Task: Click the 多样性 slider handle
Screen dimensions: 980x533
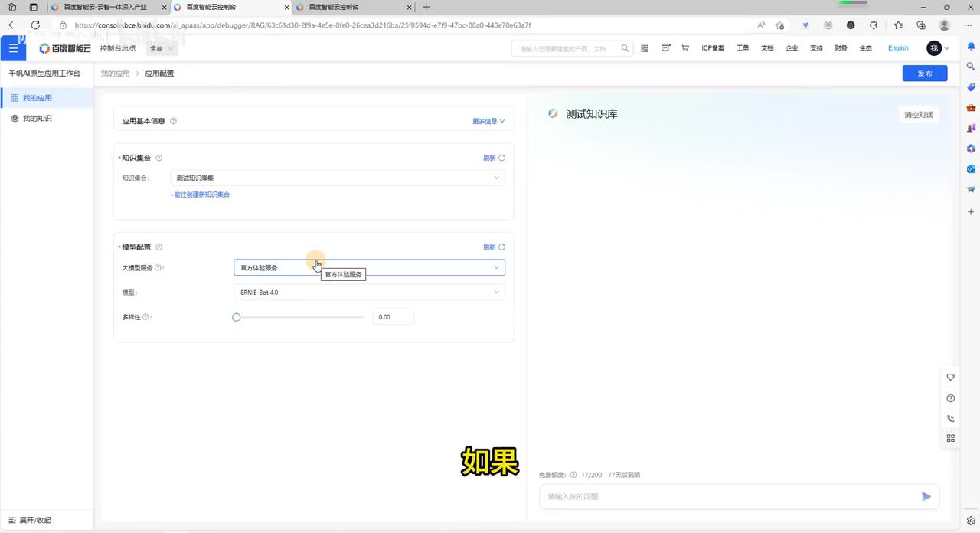Action: click(x=237, y=317)
